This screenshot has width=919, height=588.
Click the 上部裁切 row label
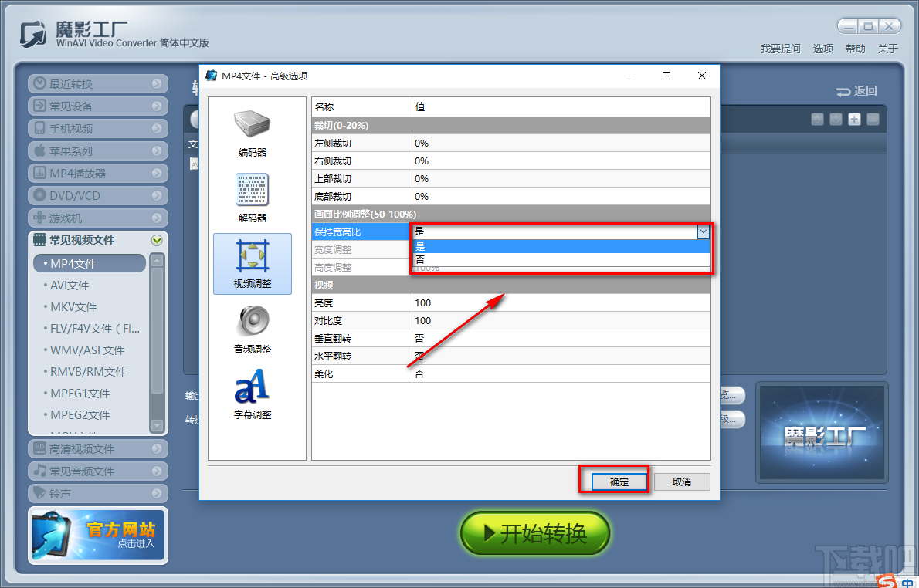pos(332,179)
